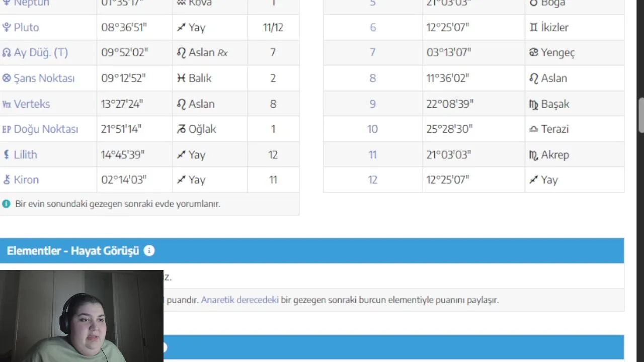Select house 10 degree 25°28'30"
The image size is (644, 362).
pos(450,129)
